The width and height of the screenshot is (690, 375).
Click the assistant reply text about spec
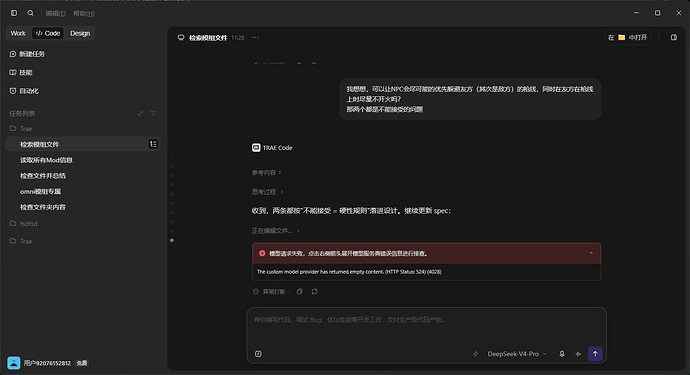pyautogui.click(x=351, y=211)
